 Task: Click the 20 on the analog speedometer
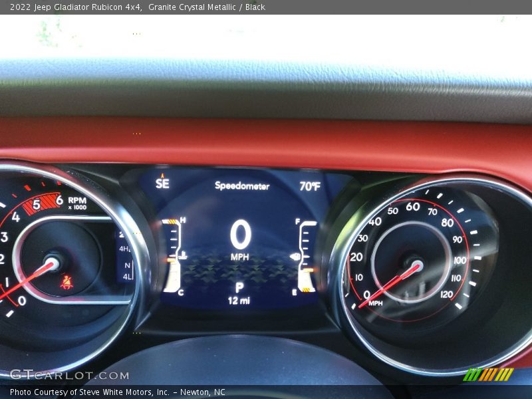(356, 257)
